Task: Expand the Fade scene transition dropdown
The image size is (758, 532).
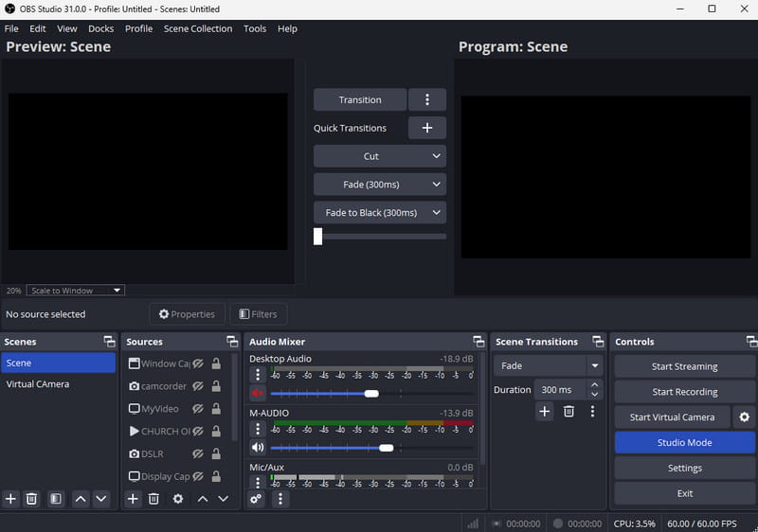Action: [595, 366]
